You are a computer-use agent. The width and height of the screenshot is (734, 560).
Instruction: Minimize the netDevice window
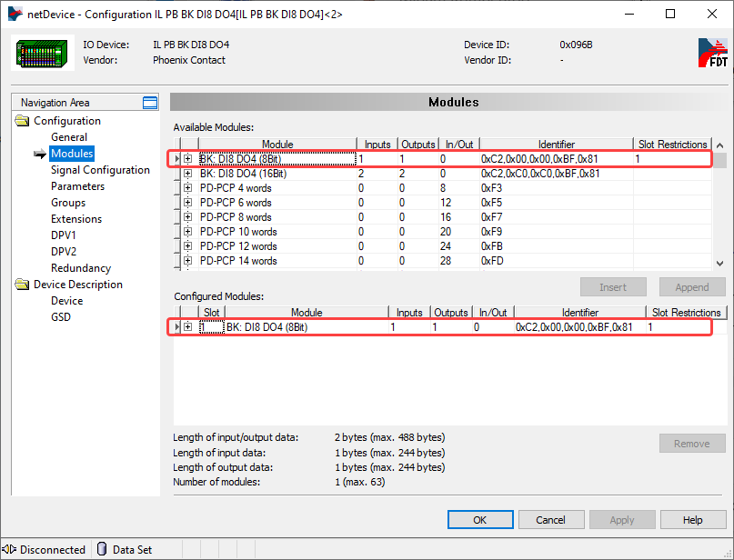click(x=629, y=14)
